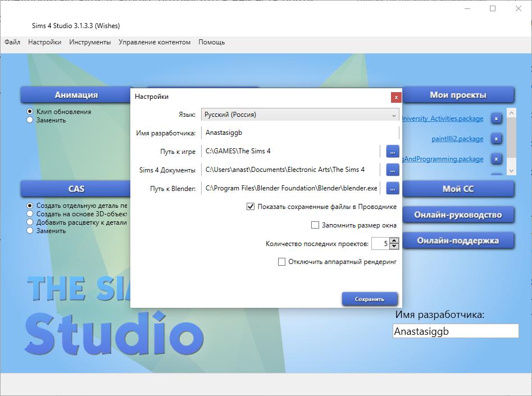Click browse button for Blender path
532x396 pixels.
[x=392, y=189]
